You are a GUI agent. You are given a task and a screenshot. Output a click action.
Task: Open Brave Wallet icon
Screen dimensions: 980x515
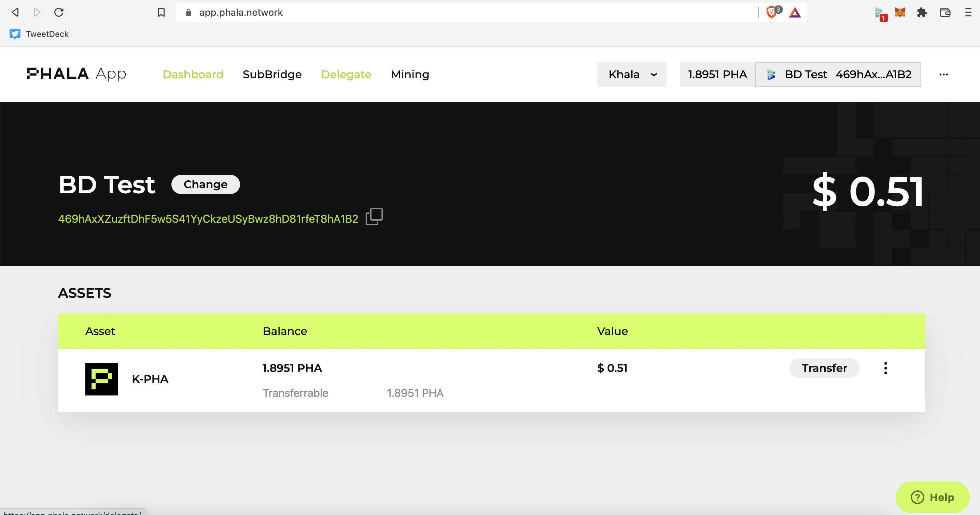945,12
